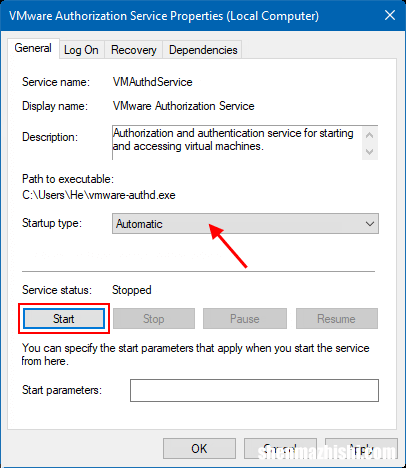The width and height of the screenshot is (406, 468).
Task: Click the disabled Pause button
Action: pos(245,319)
